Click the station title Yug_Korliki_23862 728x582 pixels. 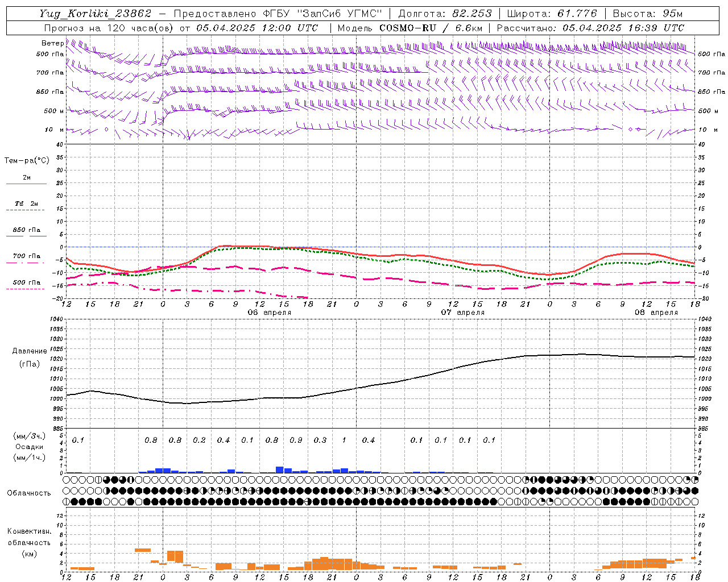coord(96,14)
